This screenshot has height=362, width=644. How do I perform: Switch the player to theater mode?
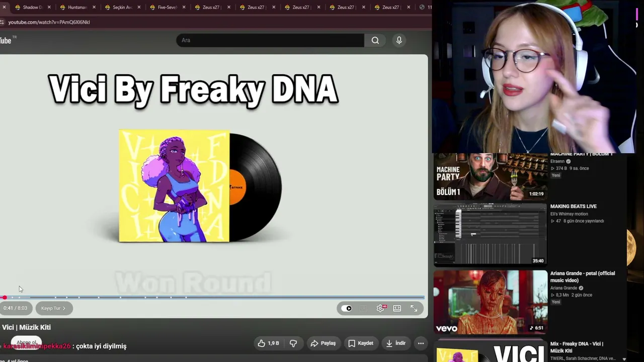tap(397, 308)
